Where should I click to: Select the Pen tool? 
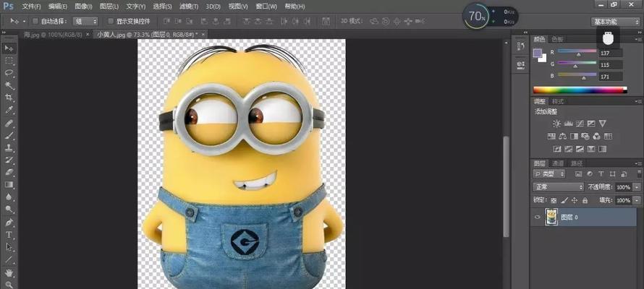tap(9, 223)
